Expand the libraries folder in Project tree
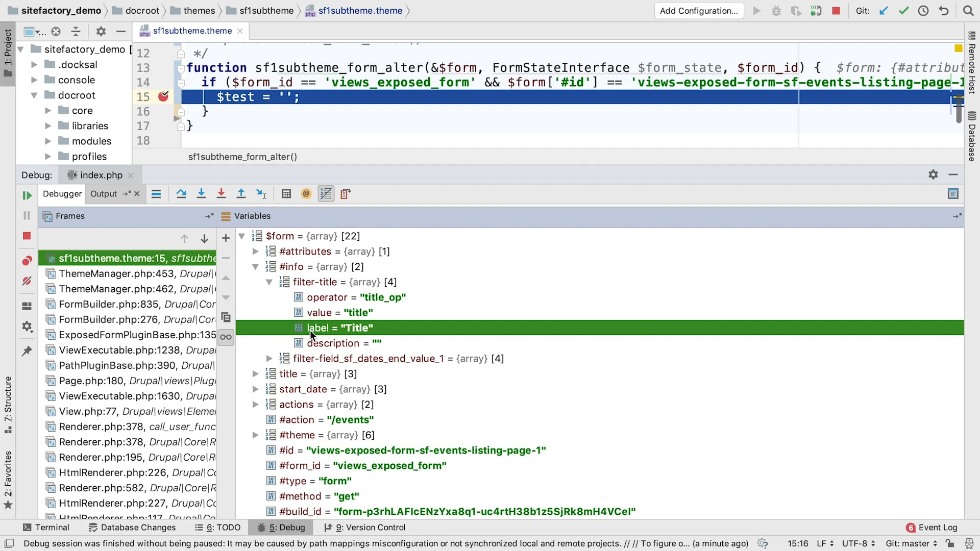 coord(48,126)
